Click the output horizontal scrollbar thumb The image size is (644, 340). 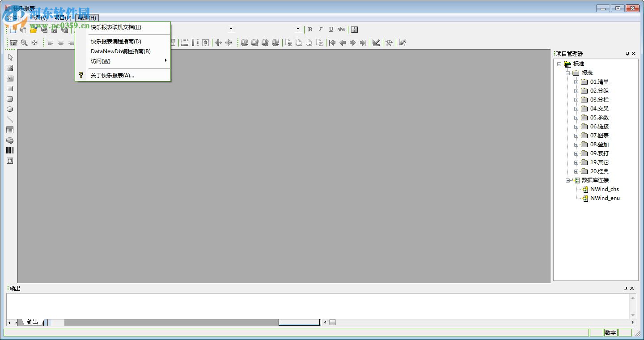coord(332,322)
